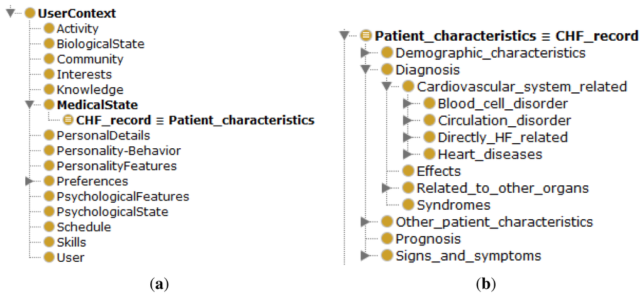644x297 pixels.
Task: Expand the Demographic_characteristics node
Action: (366, 53)
